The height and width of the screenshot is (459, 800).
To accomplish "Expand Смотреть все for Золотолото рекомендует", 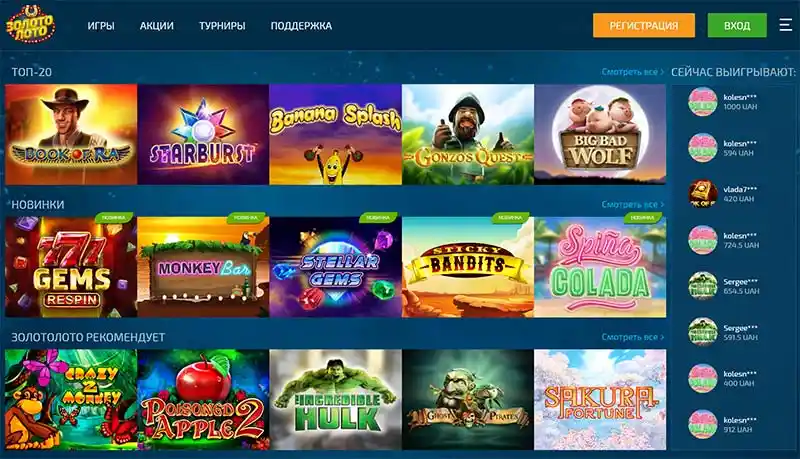I will (633, 337).
